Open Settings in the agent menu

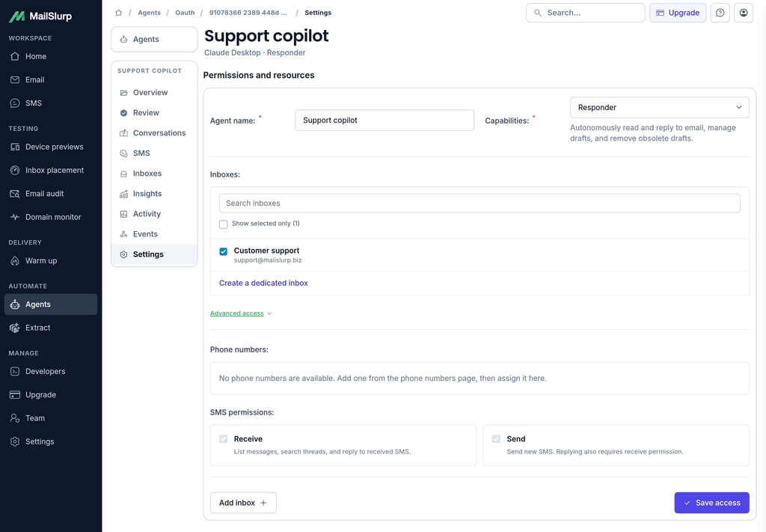(x=154, y=254)
